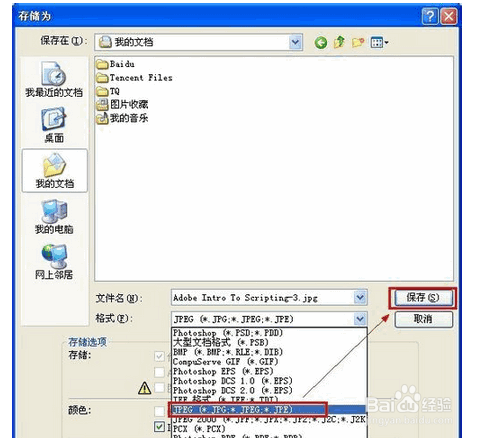The image size is (482, 438).
Task: Click the 取消 button
Action: pos(423,319)
